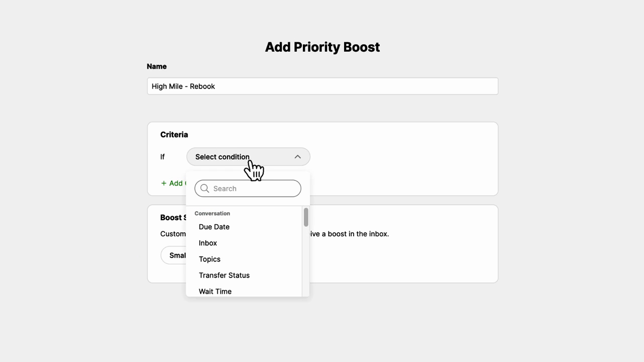The image size is (644, 362).
Task: Click the "Conversation" group header
Action: (212, 213)
